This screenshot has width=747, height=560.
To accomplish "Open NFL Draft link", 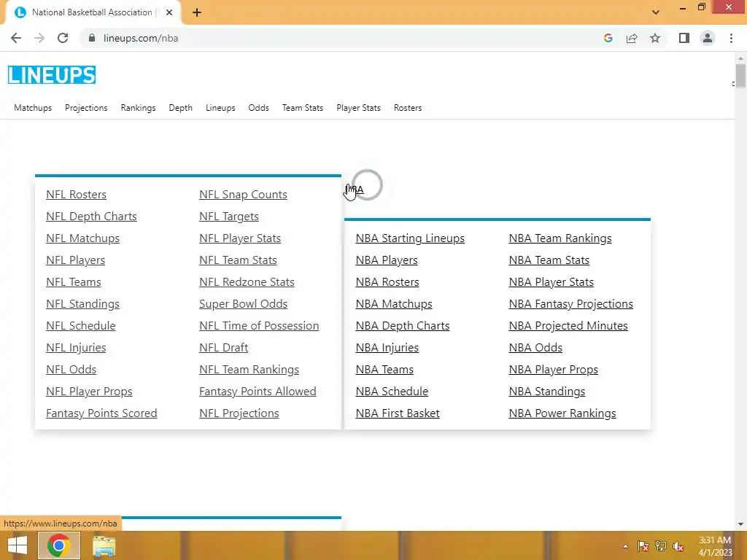I will [x=223, y=348].
